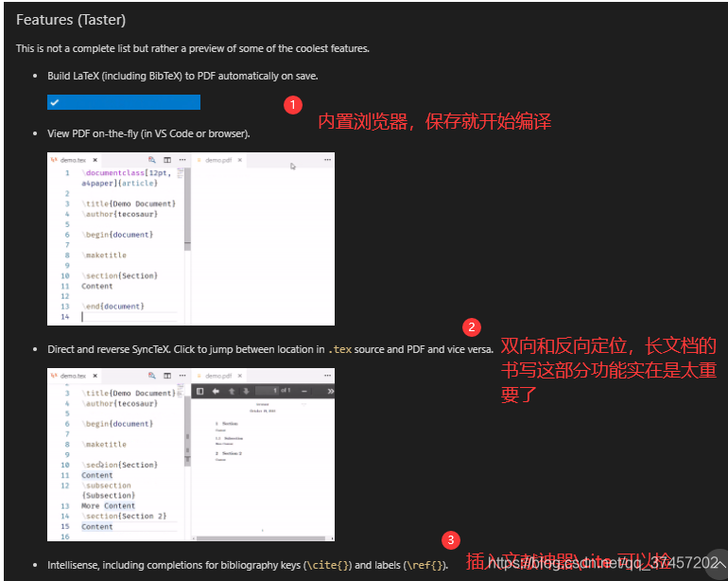Click split editor icon in the SyncTeX preview
The height and width of the screenshot is (581, 728).
167,376
